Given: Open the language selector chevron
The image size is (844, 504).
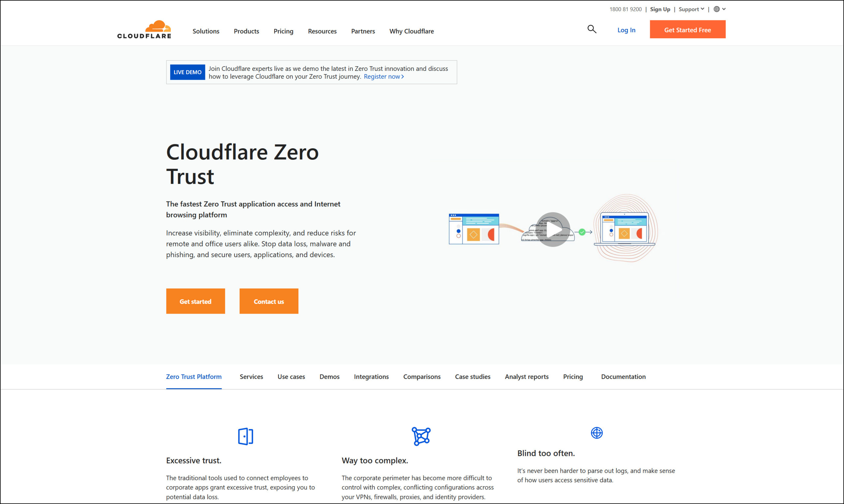Looking at the screenshot, I should [x=724, y=9].
